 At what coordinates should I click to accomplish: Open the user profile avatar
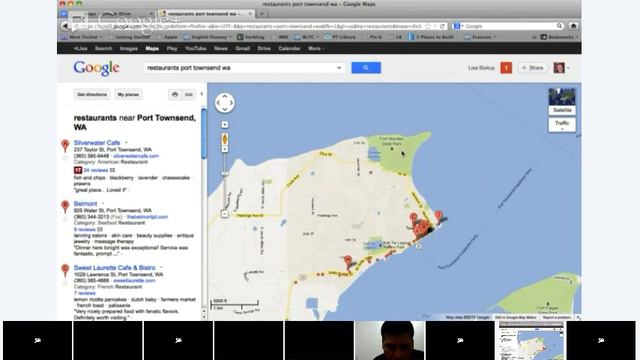(559, 68)
